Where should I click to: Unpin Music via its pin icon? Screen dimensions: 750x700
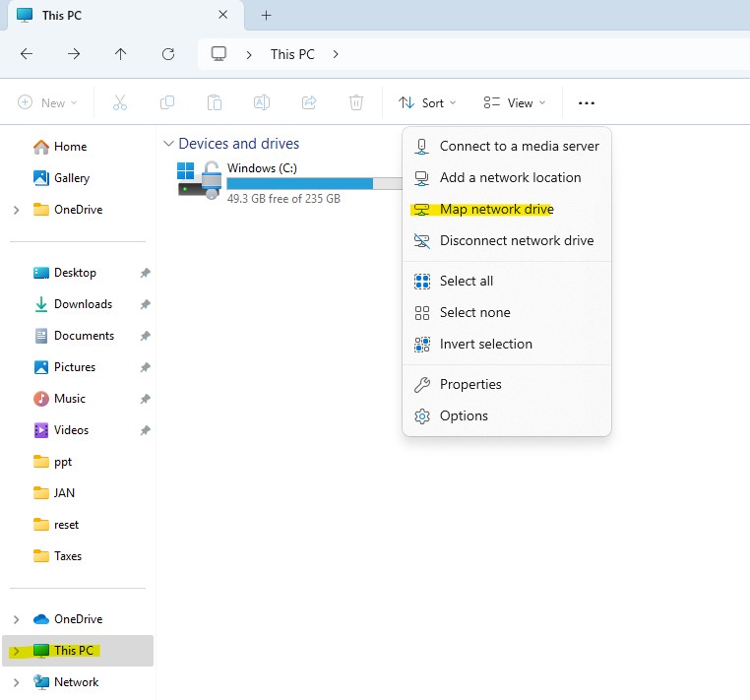[145, 399]
